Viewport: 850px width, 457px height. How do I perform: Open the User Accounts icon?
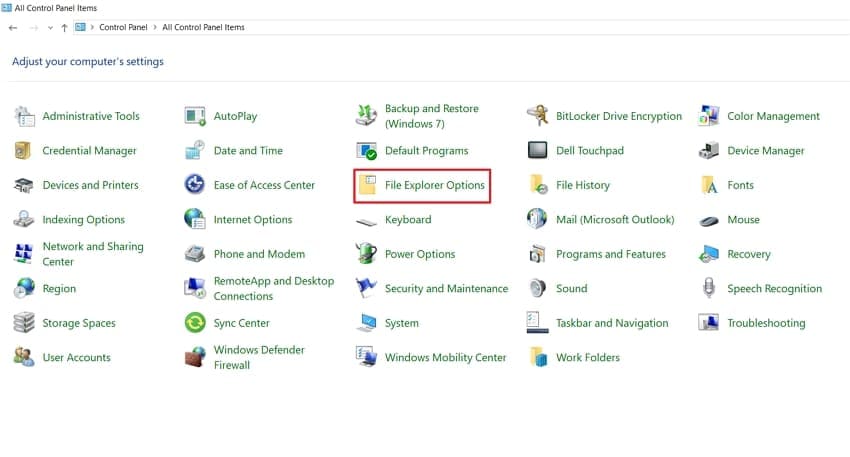(24, 357)
